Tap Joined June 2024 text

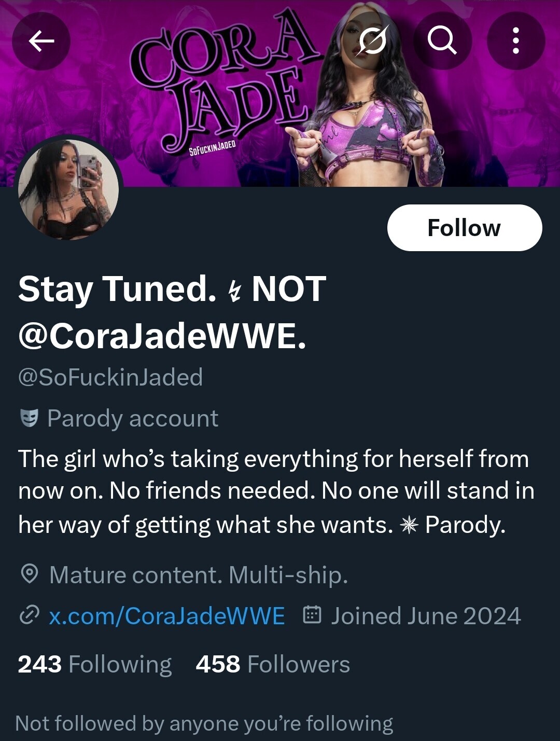(426, 616)
